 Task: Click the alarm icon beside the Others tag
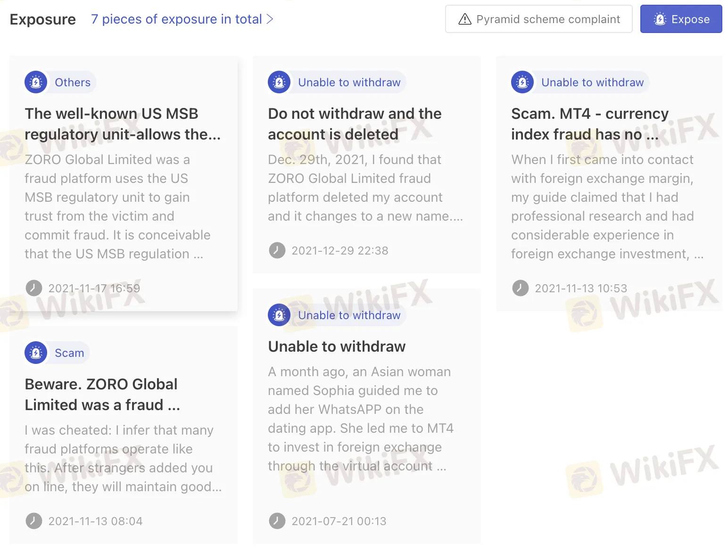click(x=36, y=82)
